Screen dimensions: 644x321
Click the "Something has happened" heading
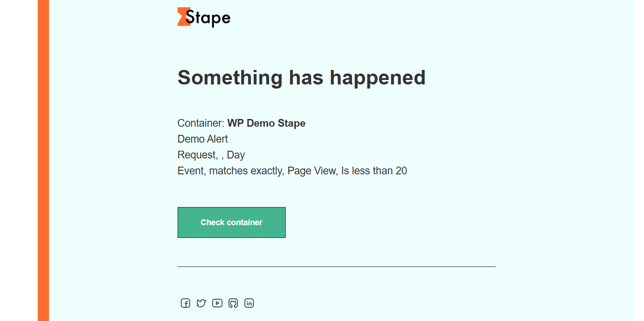point(302,78)
